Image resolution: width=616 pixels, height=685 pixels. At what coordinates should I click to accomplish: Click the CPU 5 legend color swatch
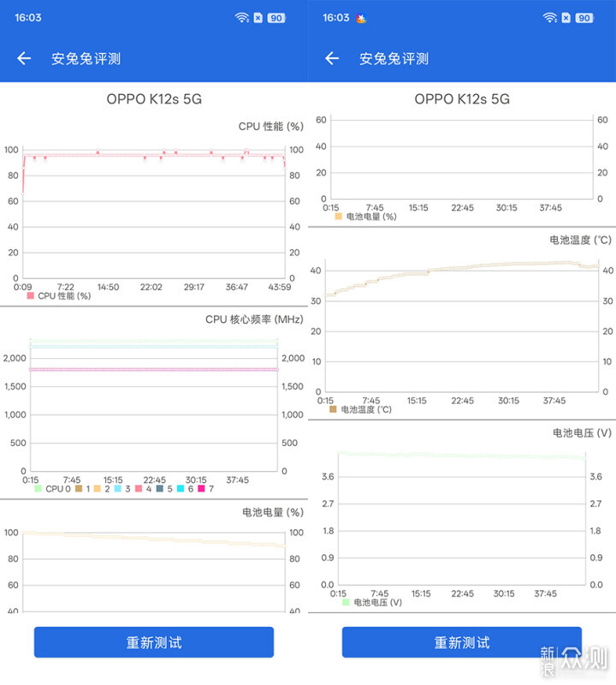[x=160, y=488]
